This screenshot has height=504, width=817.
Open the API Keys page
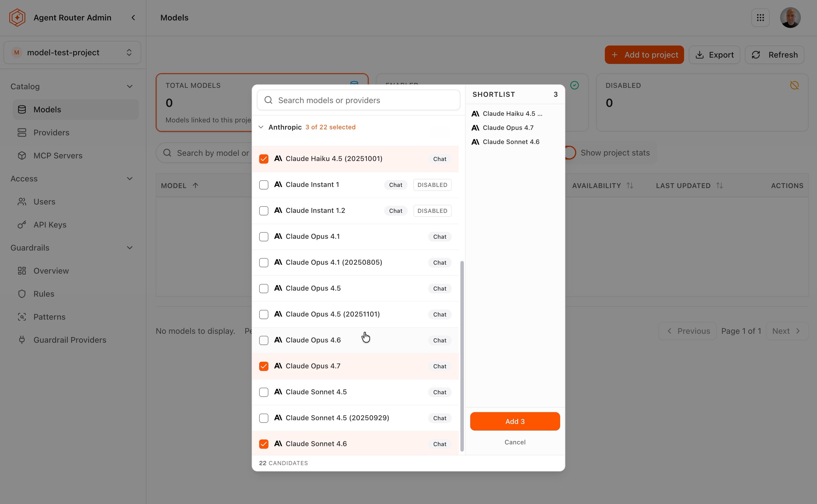tap(76, 225)
